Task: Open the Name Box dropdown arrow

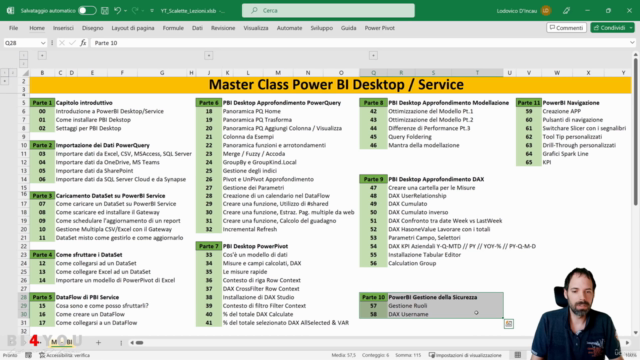Action: click(x=43, y=43)
